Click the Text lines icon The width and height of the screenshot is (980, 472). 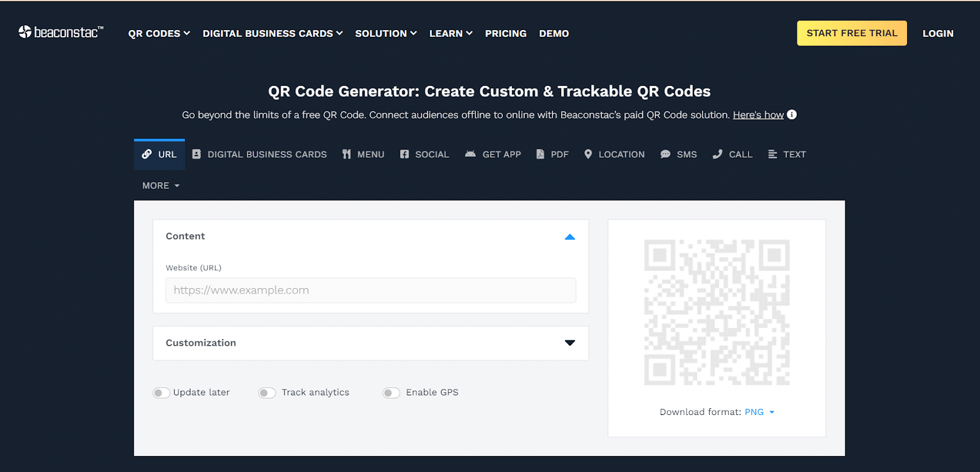[x=772, y=154]
